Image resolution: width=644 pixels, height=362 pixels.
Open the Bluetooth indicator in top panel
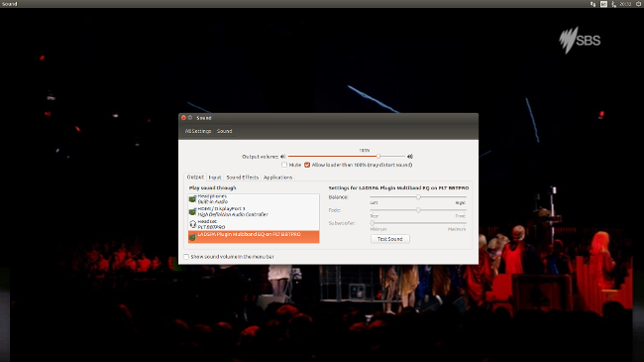[613, 4]
